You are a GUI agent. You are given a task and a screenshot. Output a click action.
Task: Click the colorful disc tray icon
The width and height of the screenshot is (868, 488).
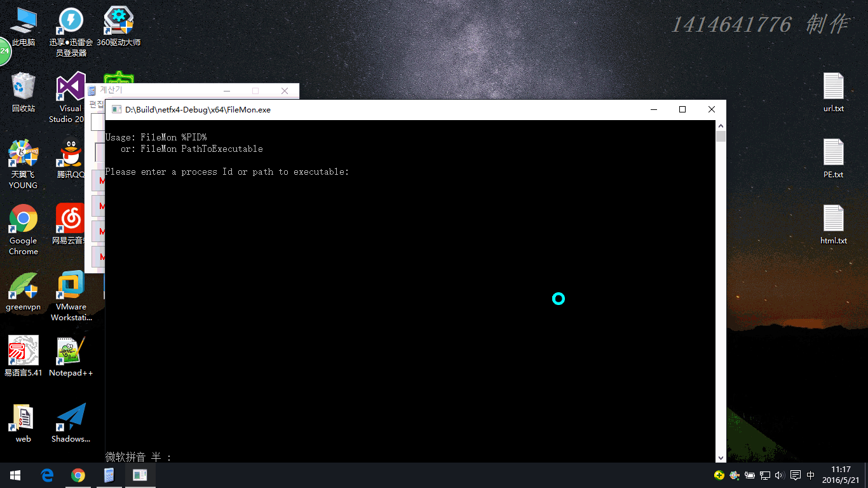point(735,475)
